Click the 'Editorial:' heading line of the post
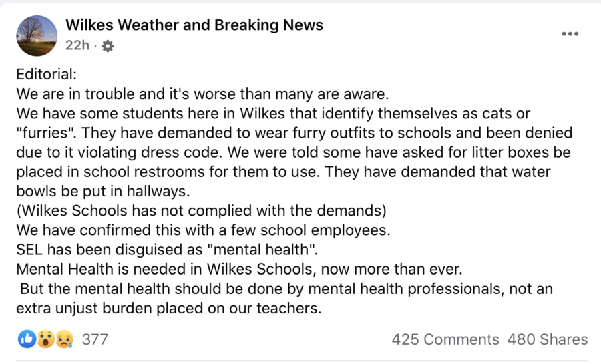Viewport: 601px width, 364px height. [x=46, y=74]
